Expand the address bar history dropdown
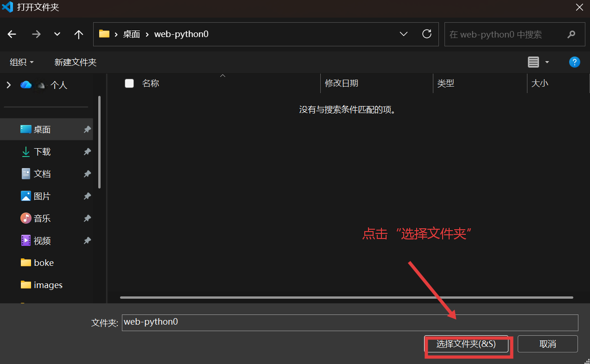Screen dimensions: 590x364 tap(403, 34)
